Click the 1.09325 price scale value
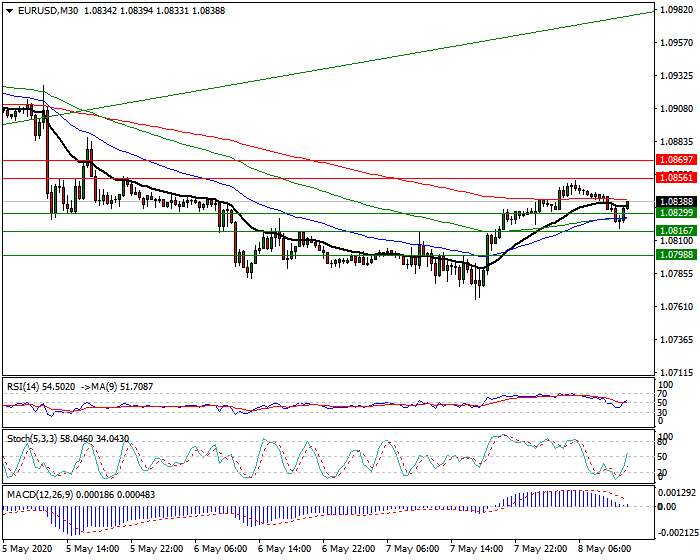This screenshot has width=700, height=560. [x=677, y=76]
